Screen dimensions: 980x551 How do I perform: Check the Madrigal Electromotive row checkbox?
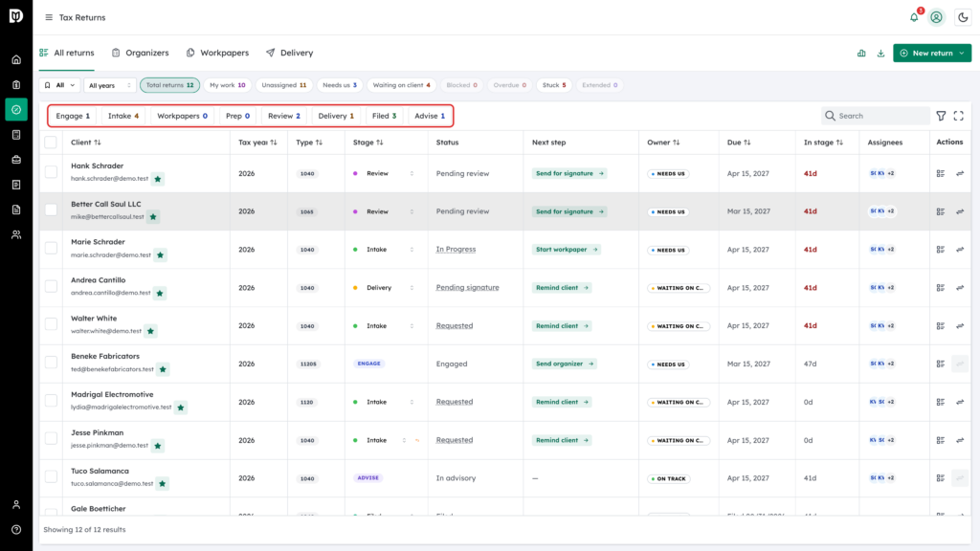(51, 401)
